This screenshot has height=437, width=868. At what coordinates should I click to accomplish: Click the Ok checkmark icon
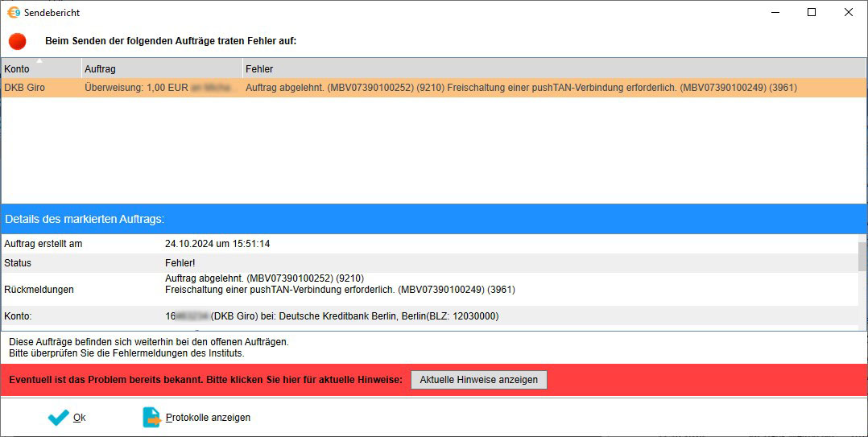coord(58,418)
